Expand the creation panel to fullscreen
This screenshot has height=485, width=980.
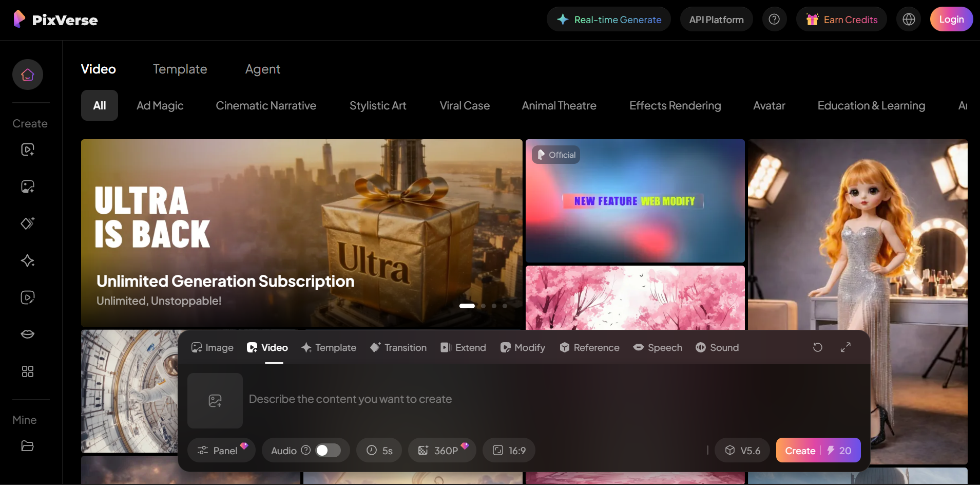pos(846,348)
